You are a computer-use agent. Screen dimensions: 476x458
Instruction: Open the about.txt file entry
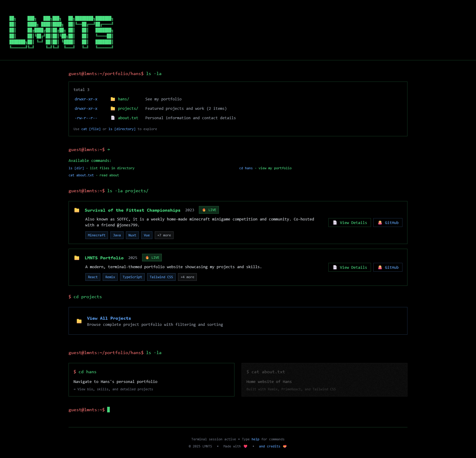tap(128, 118)
